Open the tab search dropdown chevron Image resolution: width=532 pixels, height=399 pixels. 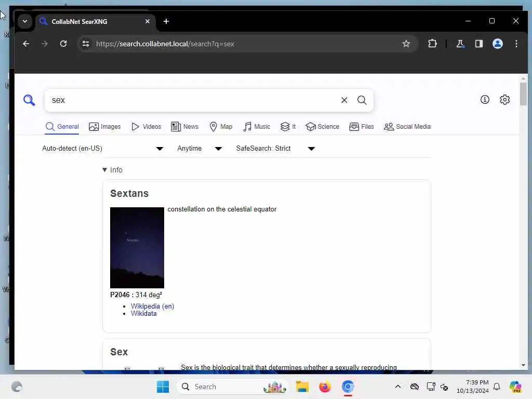[x=25, y=21]
